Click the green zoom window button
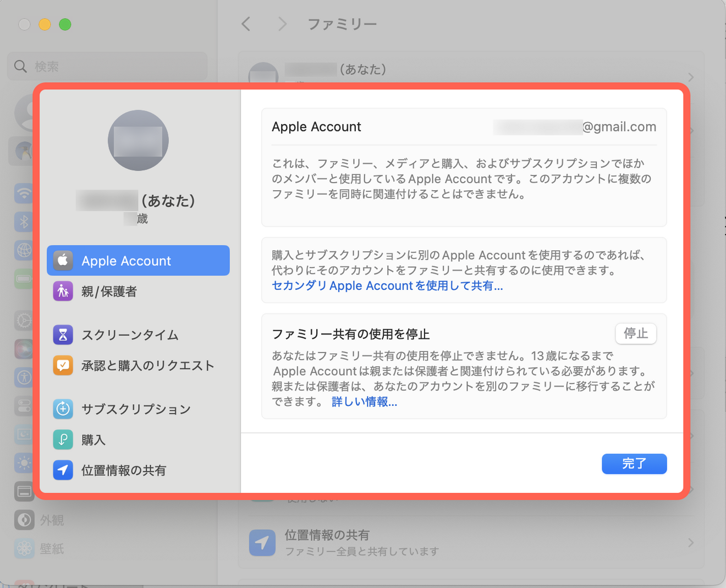 pos(65,24)
